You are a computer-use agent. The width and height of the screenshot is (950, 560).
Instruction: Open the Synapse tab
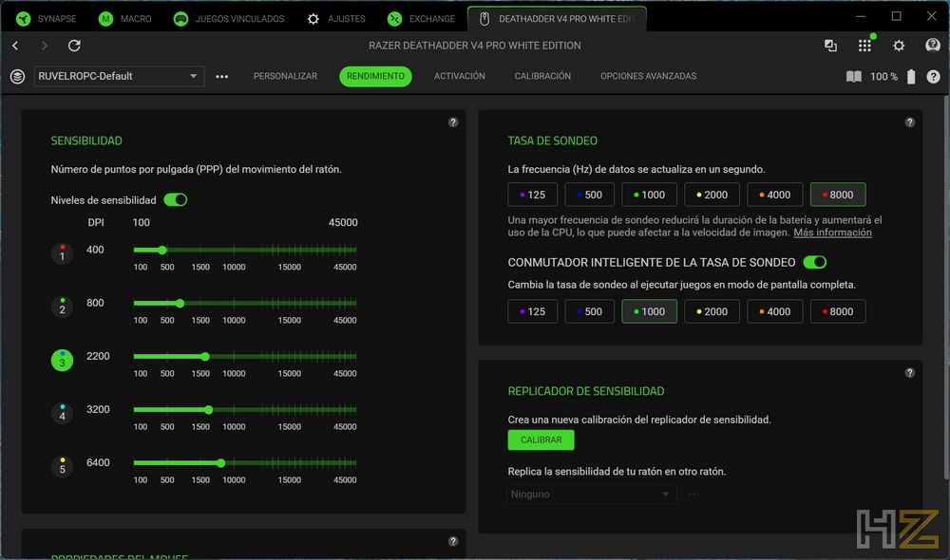pos(46,19)
